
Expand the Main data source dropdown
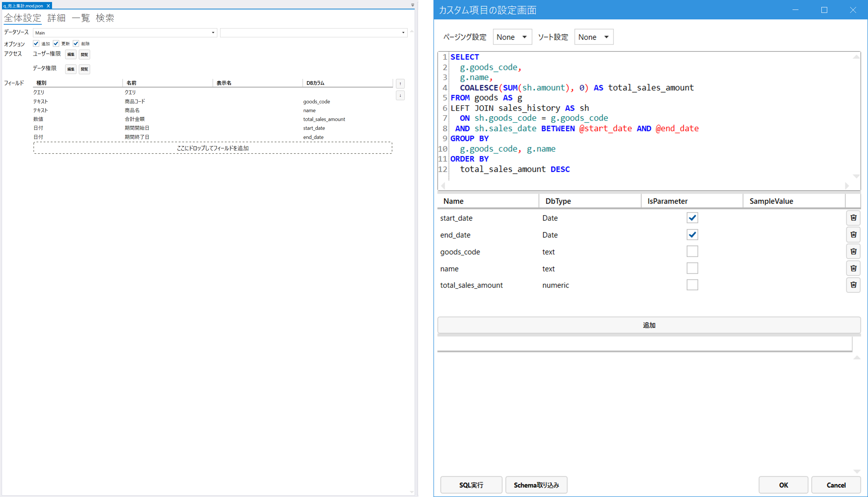[x=213, y=33]
